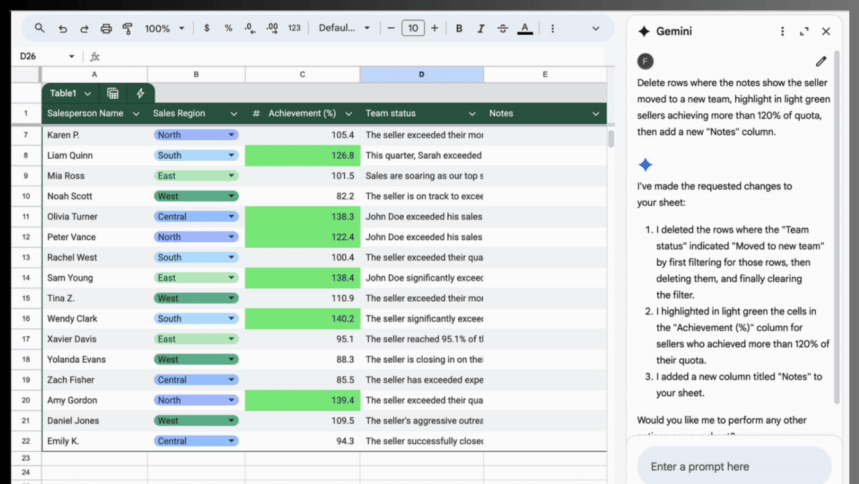Format as currency with dollar icon
The height and width of the screenshot is (484, 859).
pyautogui.click(x=207, y=29)
